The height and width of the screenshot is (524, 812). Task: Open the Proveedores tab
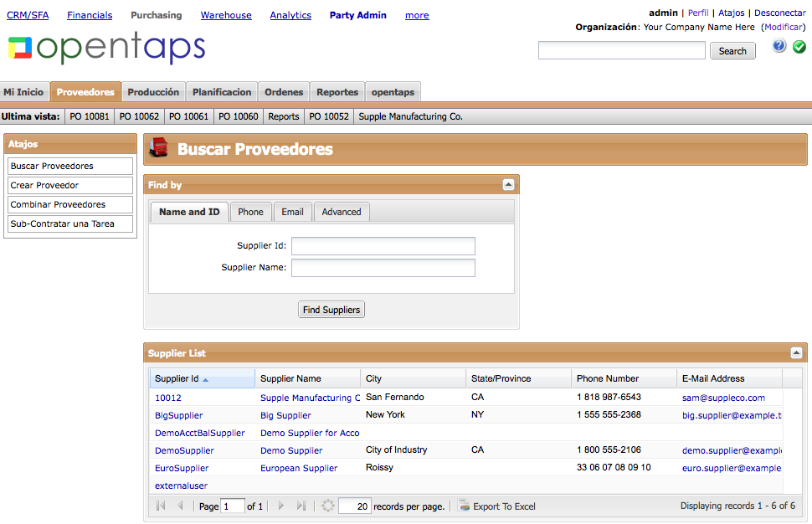[x=85, y=91]
